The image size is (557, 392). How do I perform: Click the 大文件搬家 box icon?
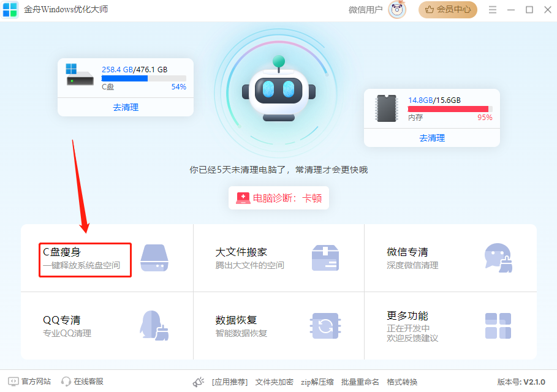325,258
